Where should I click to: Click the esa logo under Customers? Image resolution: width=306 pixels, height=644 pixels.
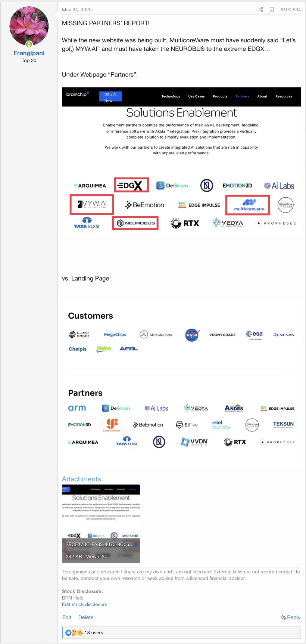click(255, 335)
